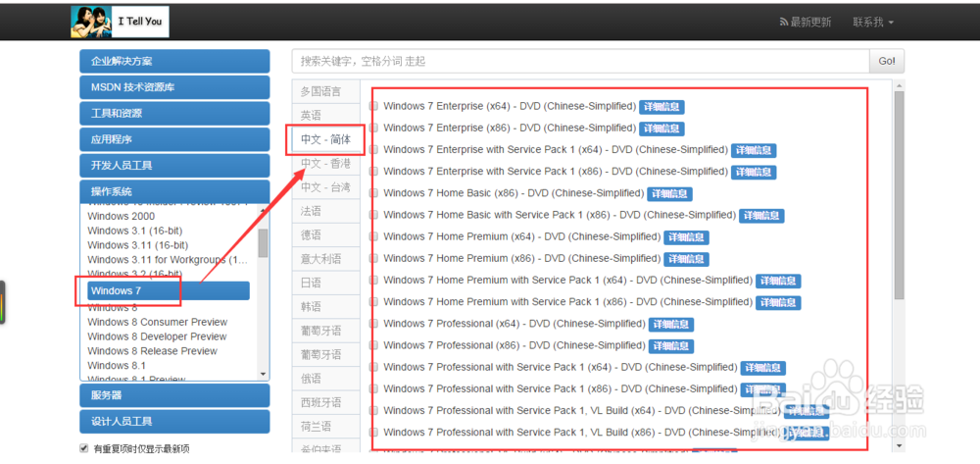Select Windows 8 Developer Preview
980x464 pixels.
pyautogui.click(x=157, y=336)
